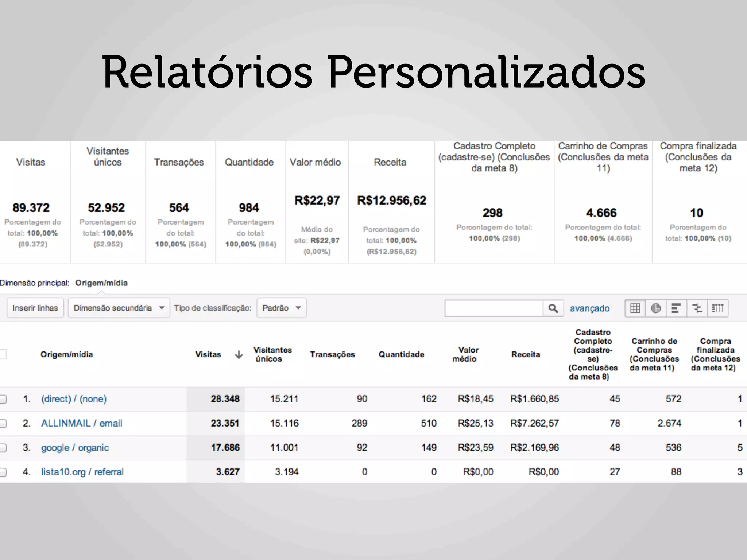Click the Inserir linhas button
747x560 pixels.
point(35,308)
